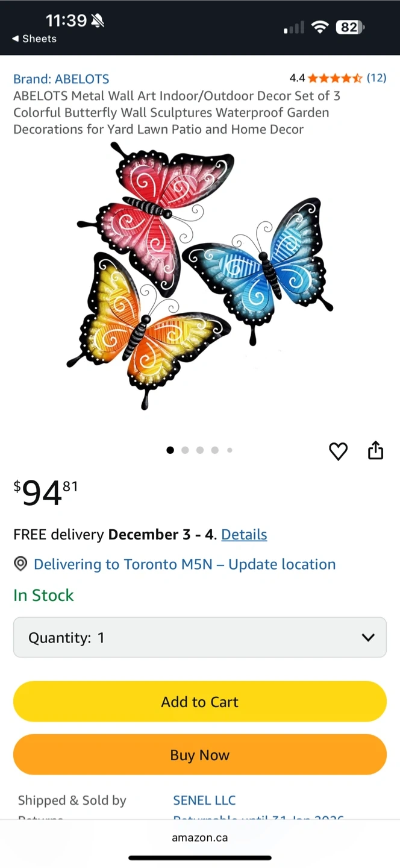Tap the location pin icon
400x868 pixels.
point(20,564)
